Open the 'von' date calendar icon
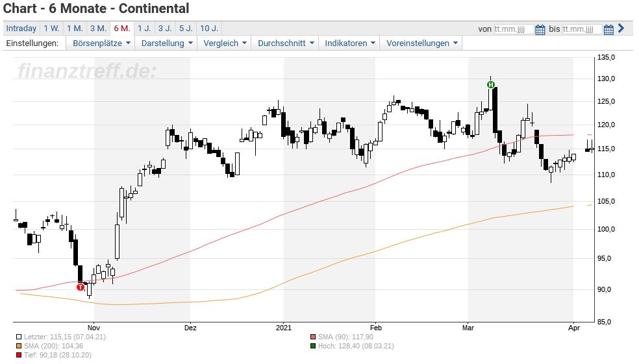 click(x=540, y=29)
